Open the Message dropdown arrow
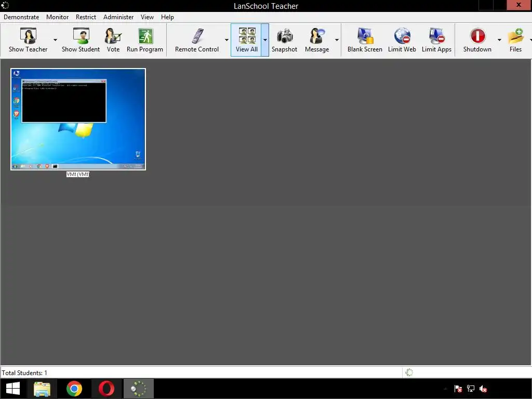This screenshot has width=532, height=399. click(x=337, y=40)
